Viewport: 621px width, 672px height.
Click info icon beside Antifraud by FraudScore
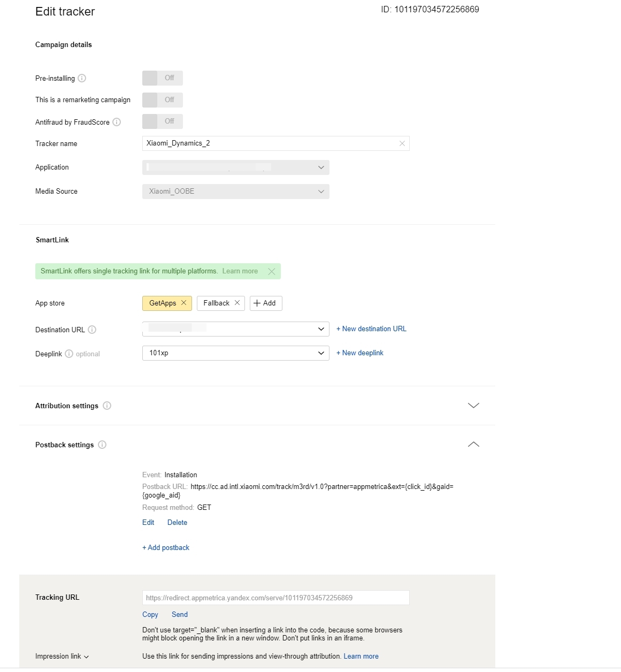click(x=117, y=122)
